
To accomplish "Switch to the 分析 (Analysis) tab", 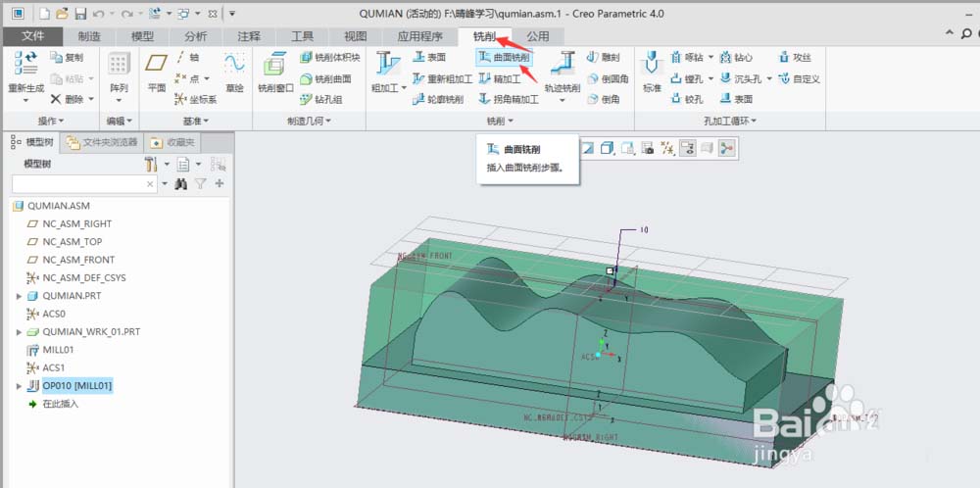I will coord(196,36).
